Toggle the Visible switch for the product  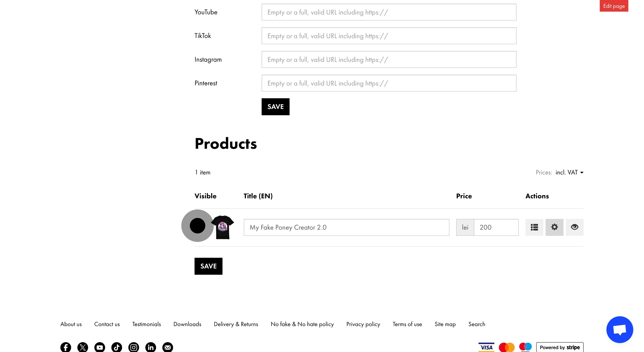point(197,226)
